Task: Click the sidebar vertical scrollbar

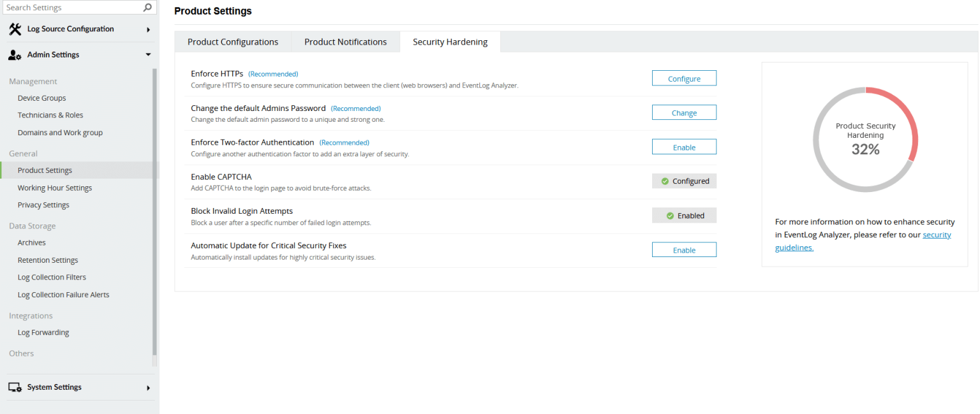Action: coord(154,211)
